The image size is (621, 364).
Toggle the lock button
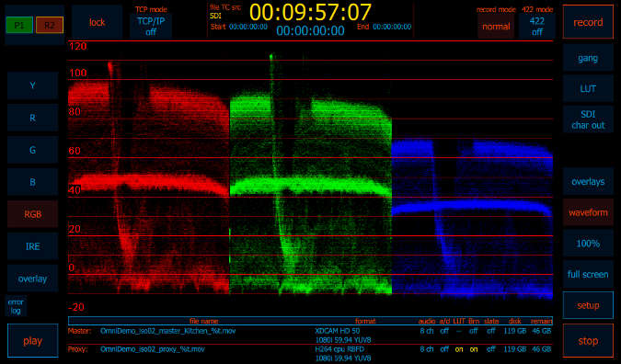(97, 22)
